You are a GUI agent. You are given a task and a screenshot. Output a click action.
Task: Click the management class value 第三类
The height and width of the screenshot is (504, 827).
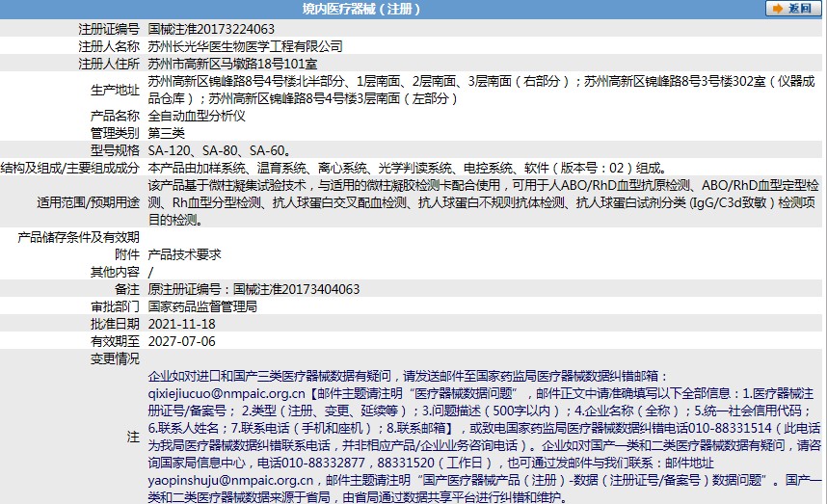[x=167, y=133]
